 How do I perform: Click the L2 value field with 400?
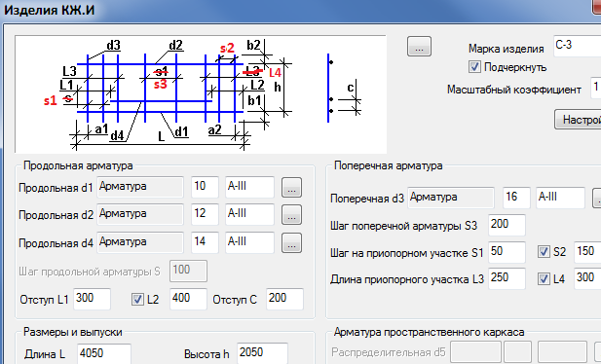click(x=188, y=299)
